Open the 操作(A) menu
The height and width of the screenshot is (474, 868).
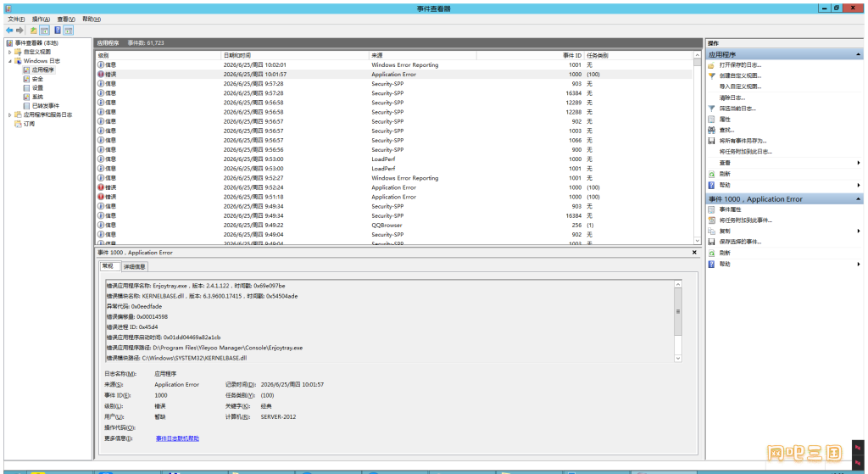41,19
